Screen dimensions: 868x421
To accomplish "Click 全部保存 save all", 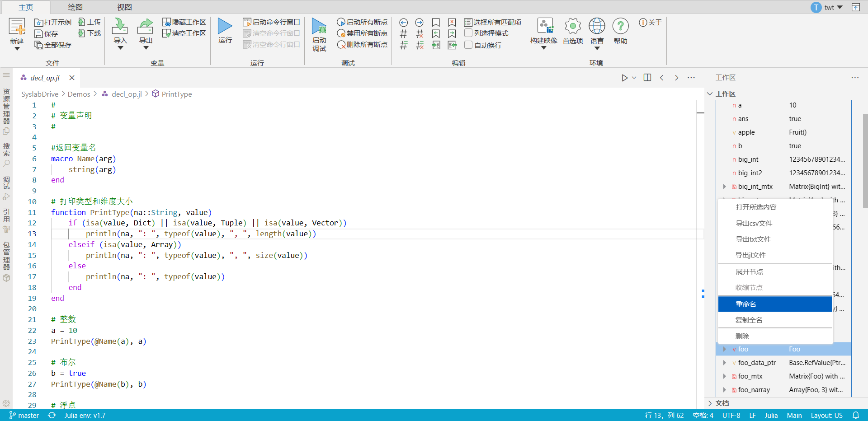I will click(53, 45).
